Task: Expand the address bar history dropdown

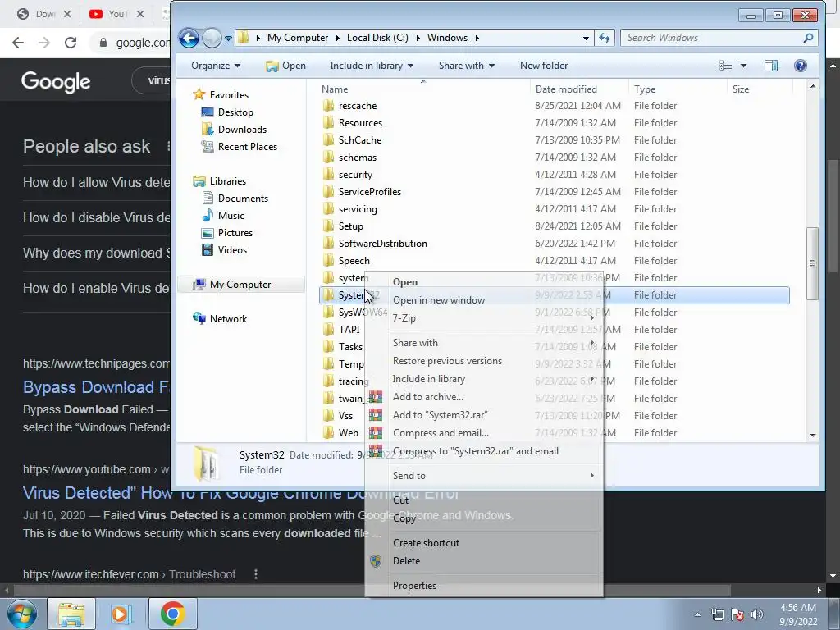Action: point(586,38)
